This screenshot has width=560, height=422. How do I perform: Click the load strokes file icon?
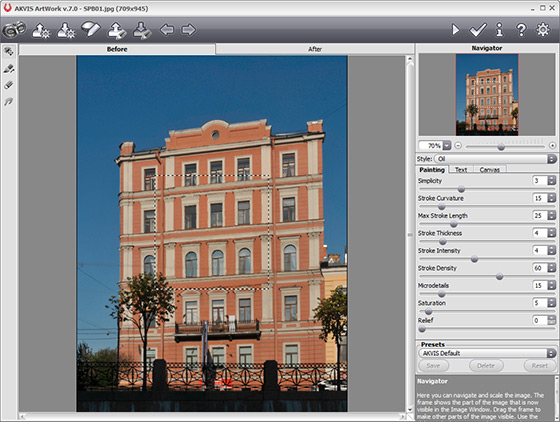click(x=116, y=30)
